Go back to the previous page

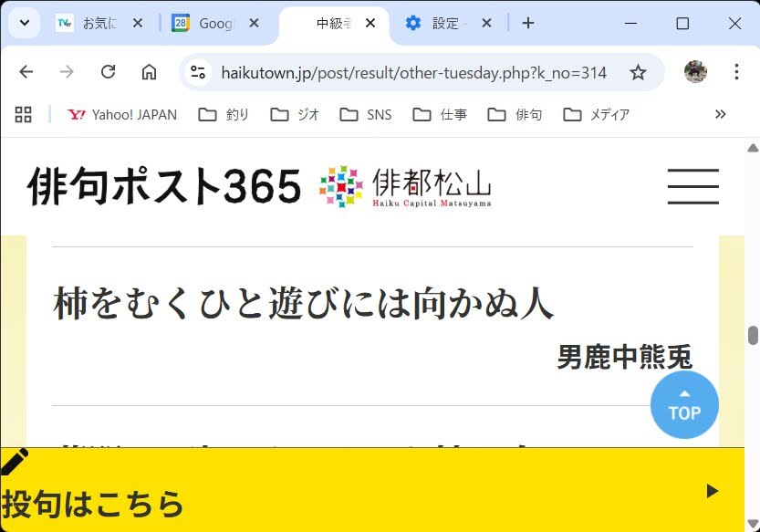coord(26,72)
